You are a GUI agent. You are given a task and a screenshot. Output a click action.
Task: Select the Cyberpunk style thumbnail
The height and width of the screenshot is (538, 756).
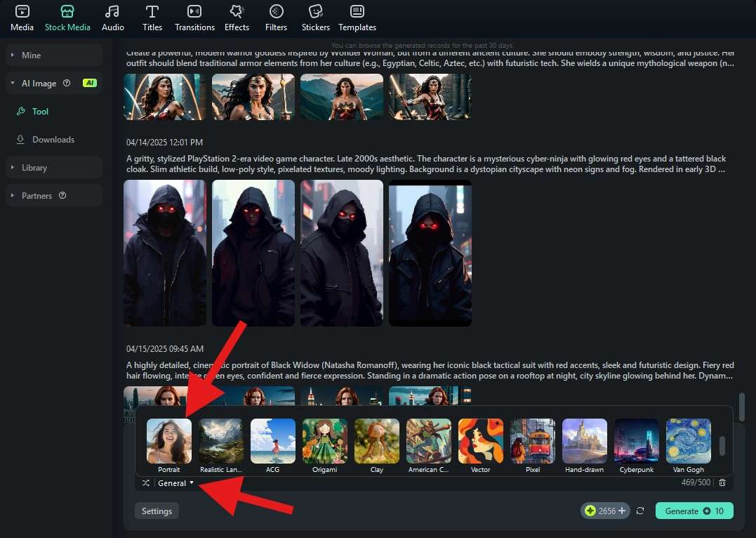coord(637,441)
